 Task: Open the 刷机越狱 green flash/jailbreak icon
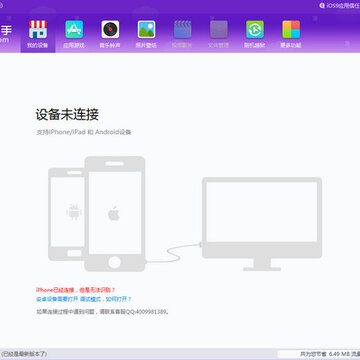[255, 29]
